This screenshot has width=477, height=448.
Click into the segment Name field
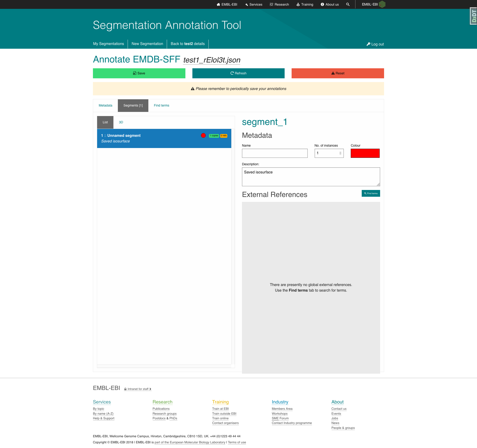(275, 153)
